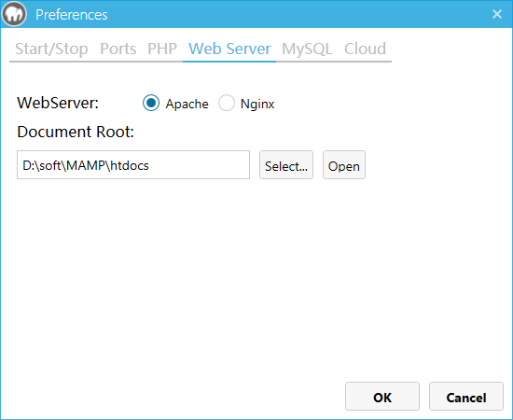Choose the Nginx radio button

coord(227,103)
